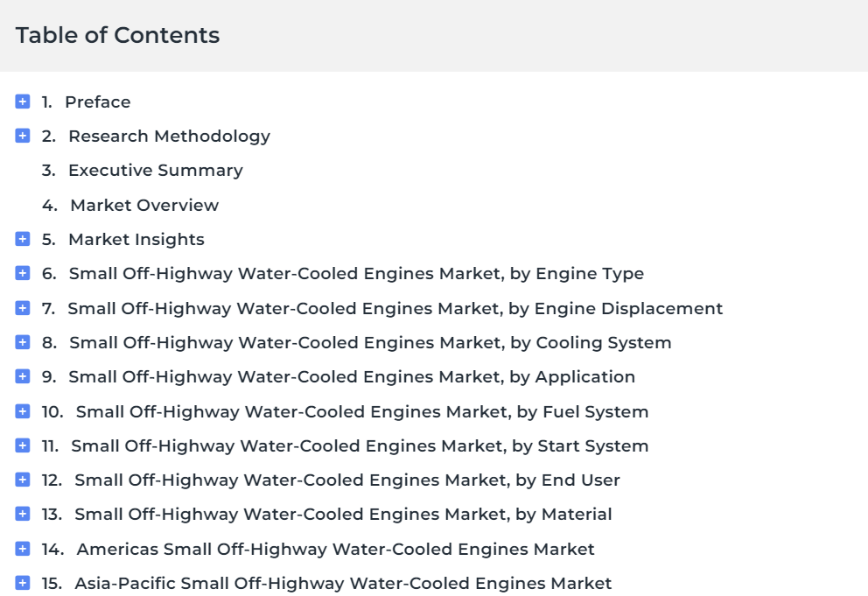The image size is (868, 596).
Task: Click plus icon beside by Cooling System
Action: coord(23,342)
